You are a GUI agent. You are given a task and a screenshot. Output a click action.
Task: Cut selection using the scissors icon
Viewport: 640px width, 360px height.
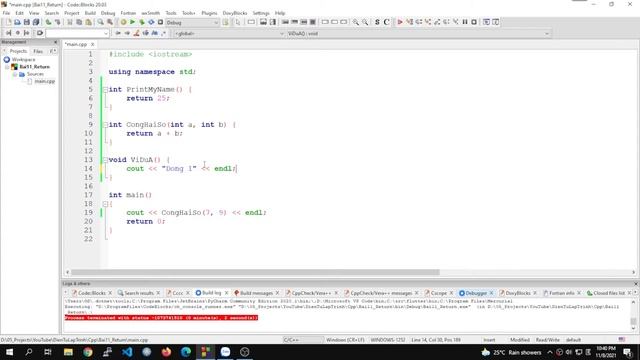tap(70, 22)
